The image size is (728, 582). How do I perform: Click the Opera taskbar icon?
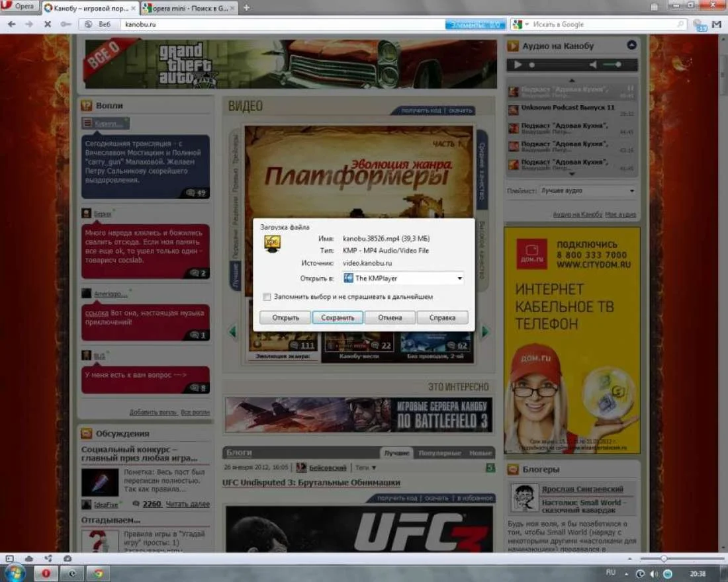(46, 573)
